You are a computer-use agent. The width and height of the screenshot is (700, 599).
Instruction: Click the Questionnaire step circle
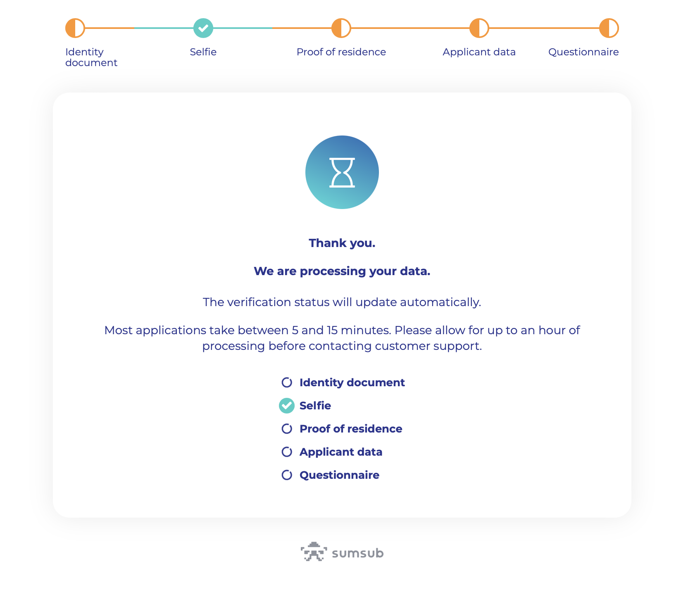609,28
